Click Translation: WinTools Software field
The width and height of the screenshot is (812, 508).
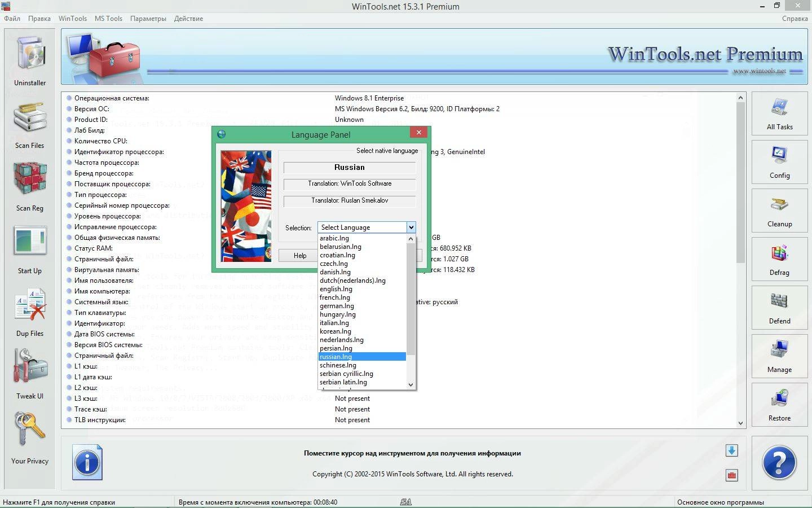pyautogui.click(x=350, y=184)
